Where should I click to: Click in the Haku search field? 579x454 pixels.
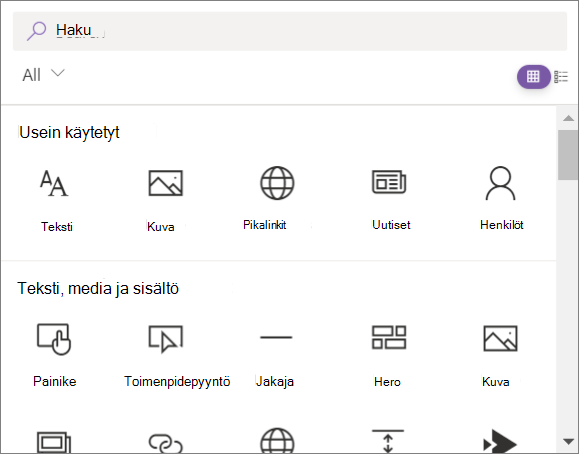click(290, 31)
